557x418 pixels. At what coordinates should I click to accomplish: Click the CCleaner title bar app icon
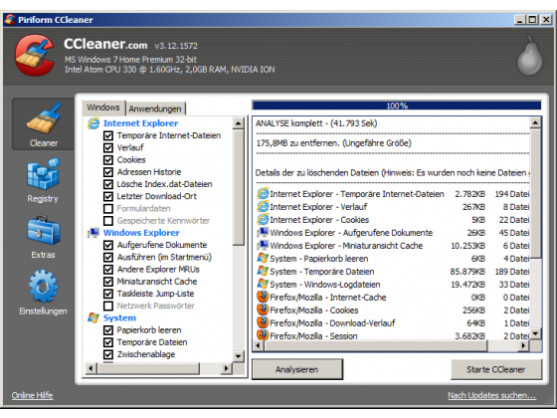(x=10, y=20)
